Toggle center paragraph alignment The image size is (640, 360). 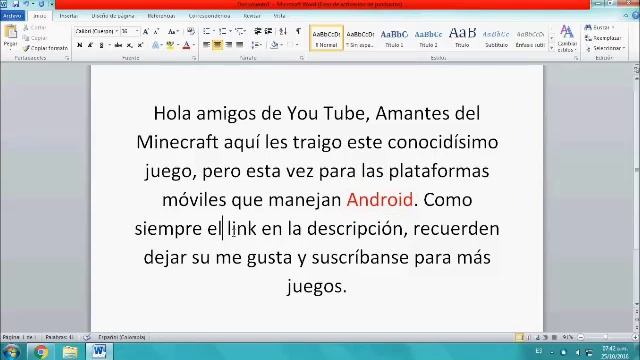(x=217, y=45)
